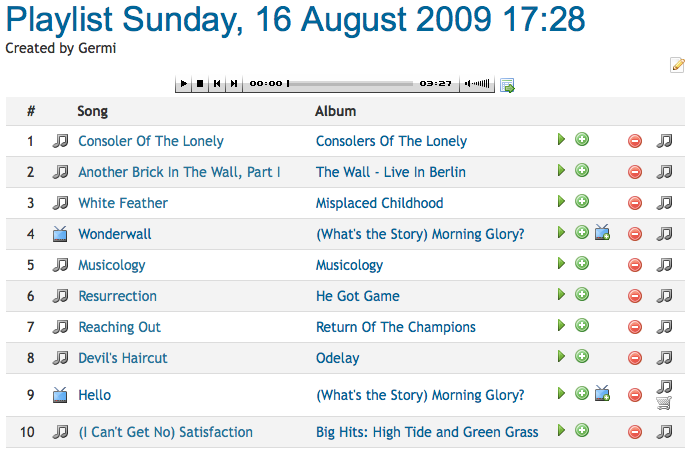Skip to previous track in player
The height and width of the screenshot is (454, 695).
click(x=217, y=83)
